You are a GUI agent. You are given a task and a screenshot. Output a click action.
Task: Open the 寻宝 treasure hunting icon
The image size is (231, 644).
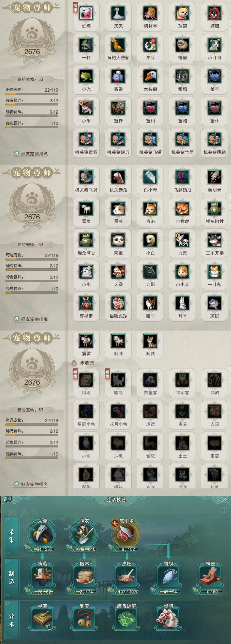click(42, 619)
